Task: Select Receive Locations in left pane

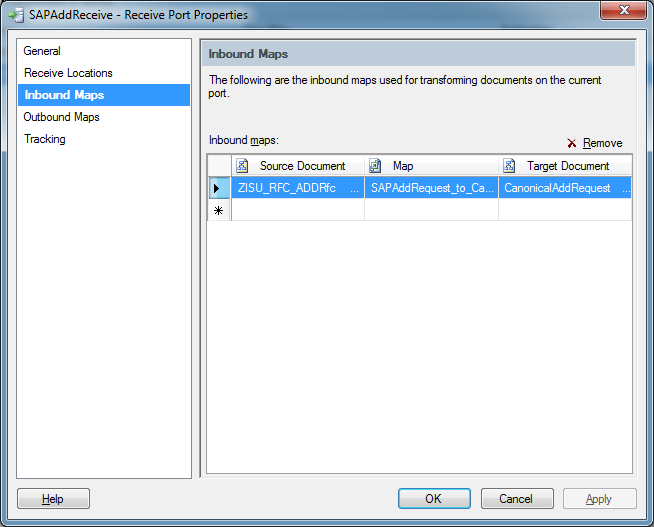Action: point(68,73)
